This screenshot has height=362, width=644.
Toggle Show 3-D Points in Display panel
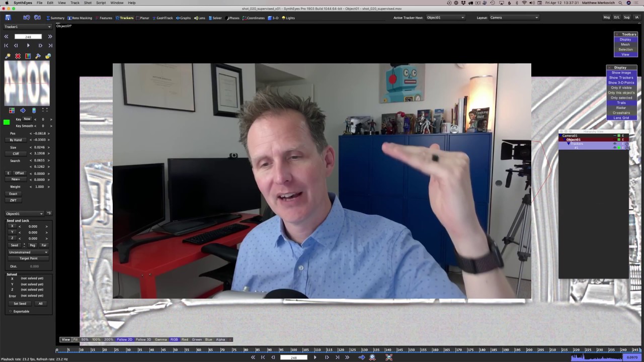tap(621, 83)
